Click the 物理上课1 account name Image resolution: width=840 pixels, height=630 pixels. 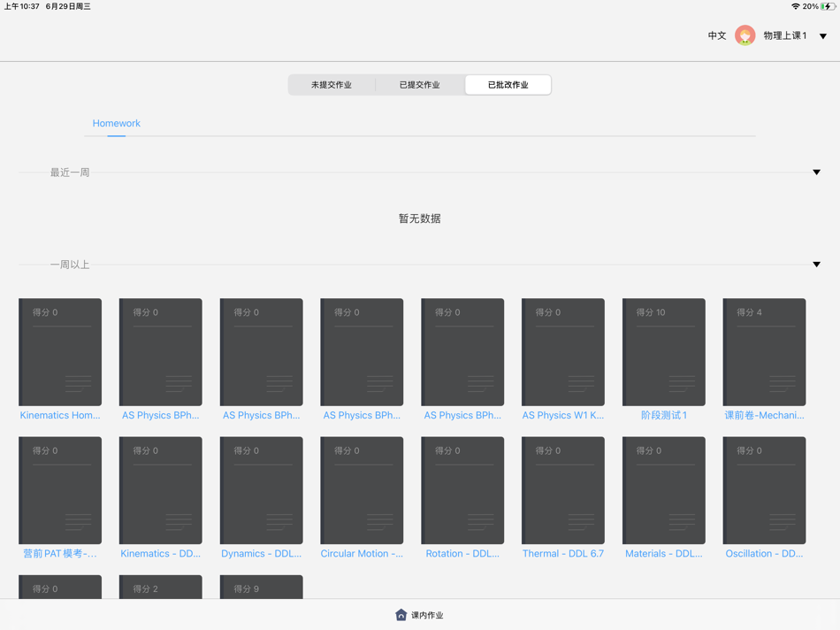785,35
